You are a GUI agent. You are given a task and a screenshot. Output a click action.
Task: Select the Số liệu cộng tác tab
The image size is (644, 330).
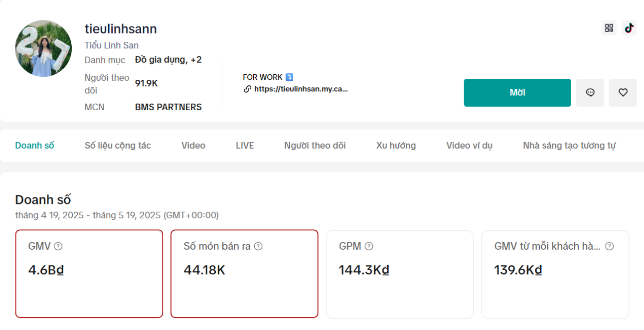coord(118,146)
